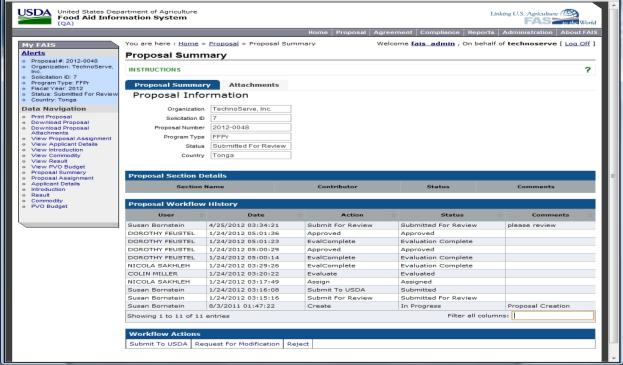Focus the Filter all columns field
This screenshot has width=623, height=365.
pos(553,316)
